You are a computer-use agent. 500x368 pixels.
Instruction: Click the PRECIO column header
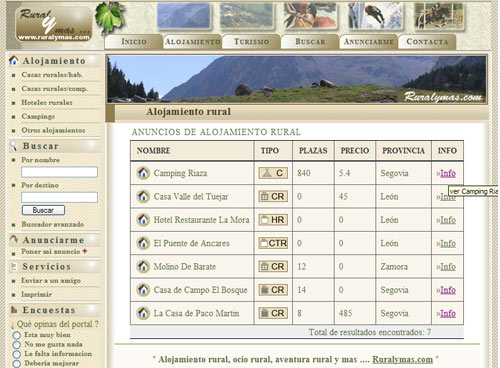click(x=355, y=151)
